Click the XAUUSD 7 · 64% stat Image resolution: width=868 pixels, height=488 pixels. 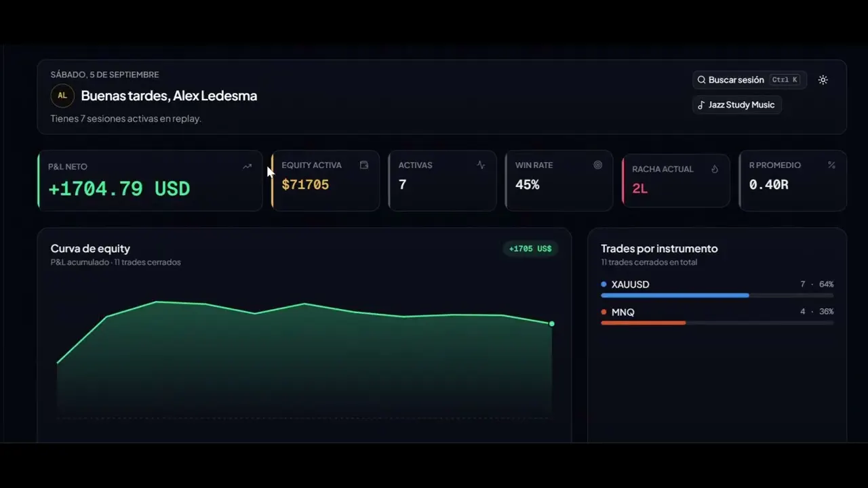coord(817,285)
